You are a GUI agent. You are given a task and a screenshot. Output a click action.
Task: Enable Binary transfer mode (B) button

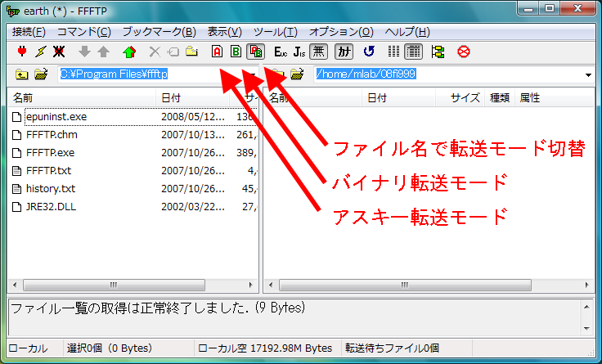(236, 52)
